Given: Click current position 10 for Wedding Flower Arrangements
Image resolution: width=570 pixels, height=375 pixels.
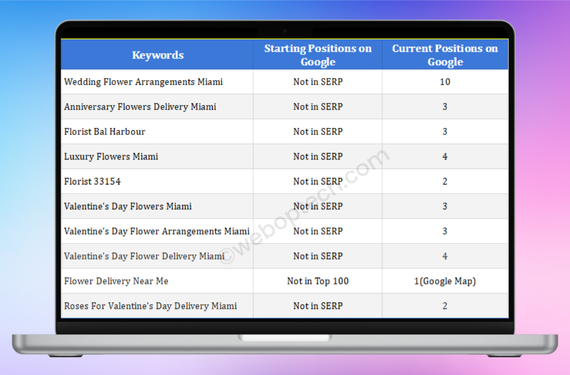Looking at the screenshot, I should point(445,82).
